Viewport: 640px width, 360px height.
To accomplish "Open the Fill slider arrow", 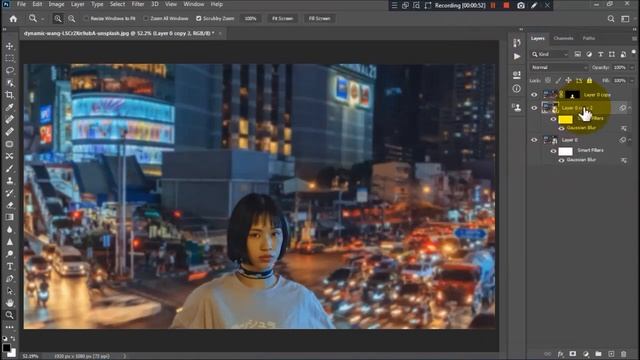I will tap(632, 81).
